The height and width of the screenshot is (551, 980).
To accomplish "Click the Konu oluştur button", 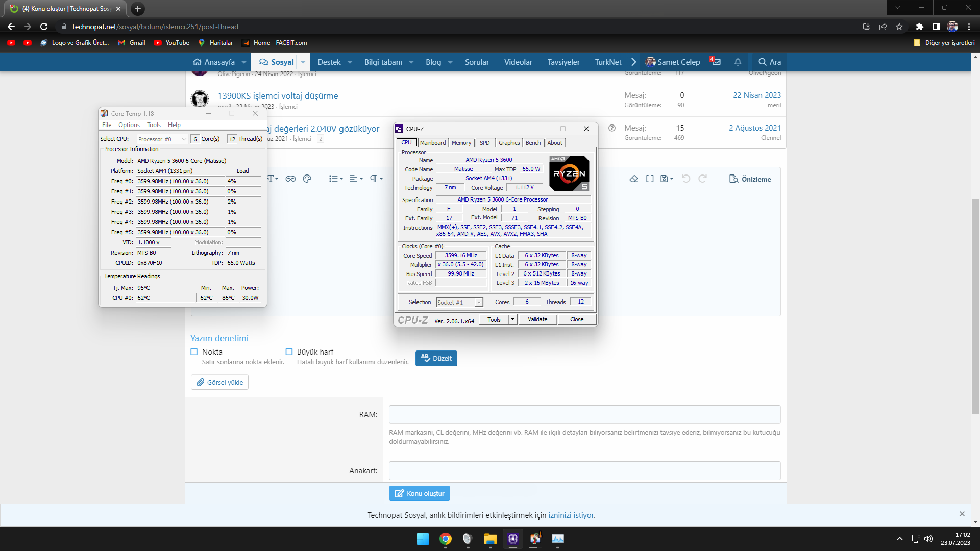I will pyautogui.click(x=419, y=493).
